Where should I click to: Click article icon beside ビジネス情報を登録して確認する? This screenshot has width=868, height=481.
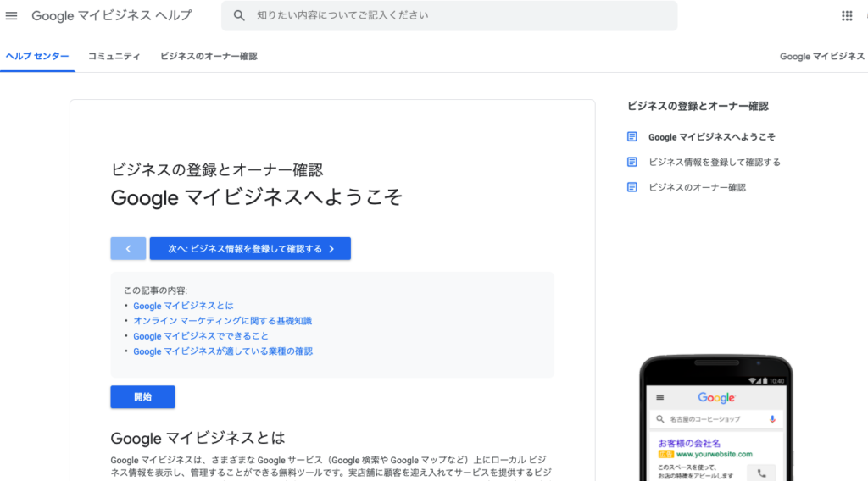(x=632, y=162)
